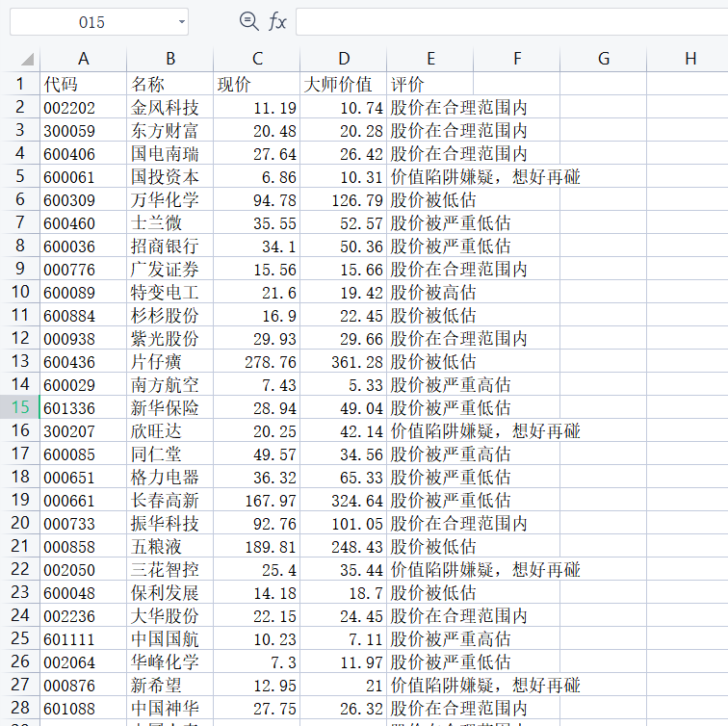Select column F header
The height and width of the screenshot is (726, 728).
[x=517, y=59]
